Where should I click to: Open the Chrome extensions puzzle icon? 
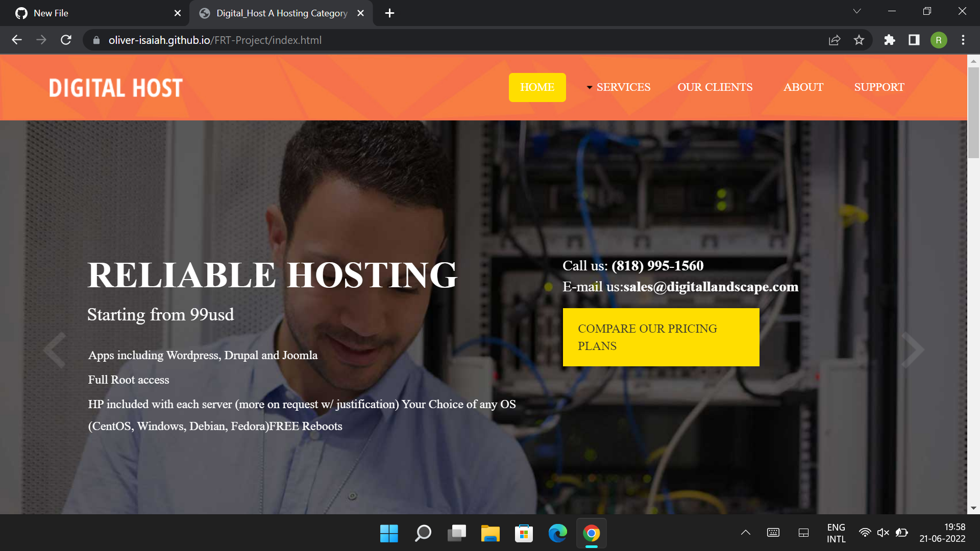(890, 40)
